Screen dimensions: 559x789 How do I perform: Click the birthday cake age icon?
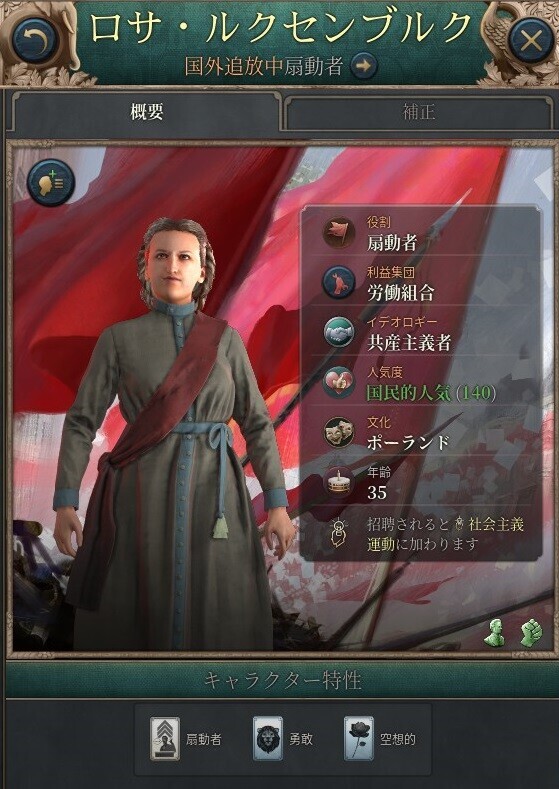point(339,482)
